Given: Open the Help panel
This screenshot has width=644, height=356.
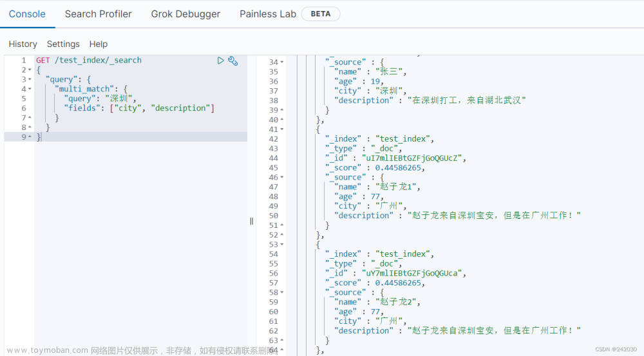Looking at the screenshot, I should 99,44.
